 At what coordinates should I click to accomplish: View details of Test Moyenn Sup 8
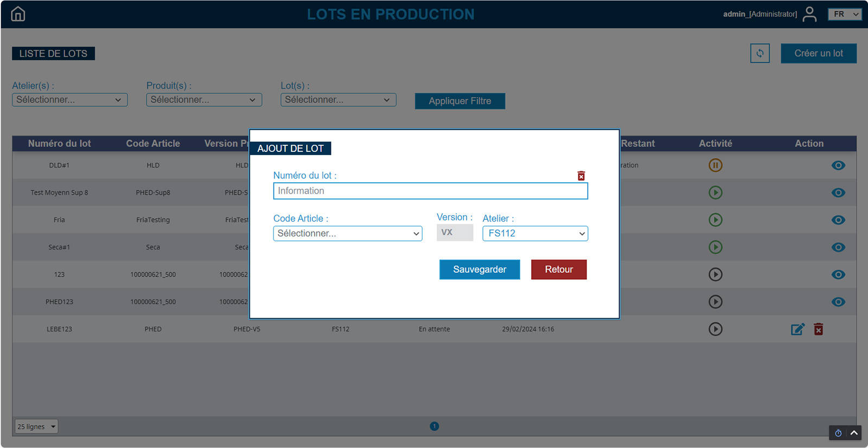pyautogui.click(x=838, y=193)
